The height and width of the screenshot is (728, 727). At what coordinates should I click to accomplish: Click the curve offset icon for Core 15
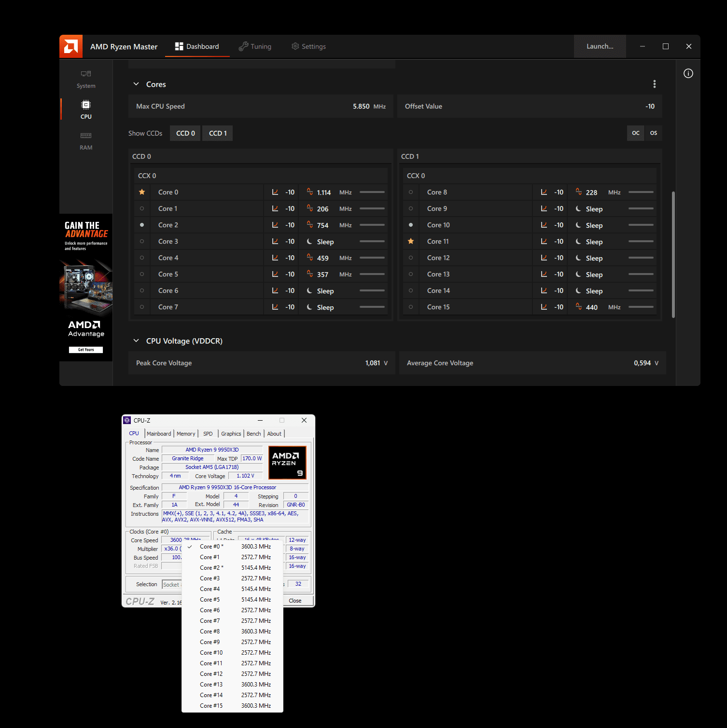click(x=544, y=307)
